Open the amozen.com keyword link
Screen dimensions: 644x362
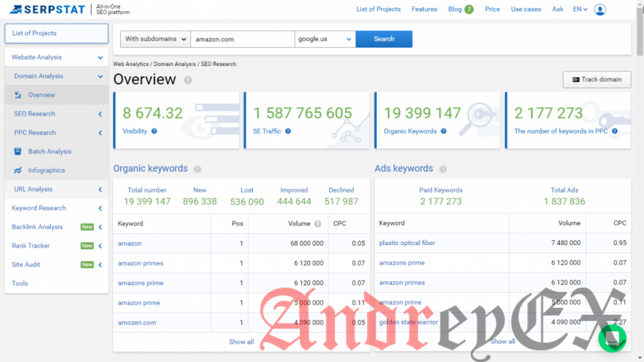pyautogui.click(x=136, y=322)
